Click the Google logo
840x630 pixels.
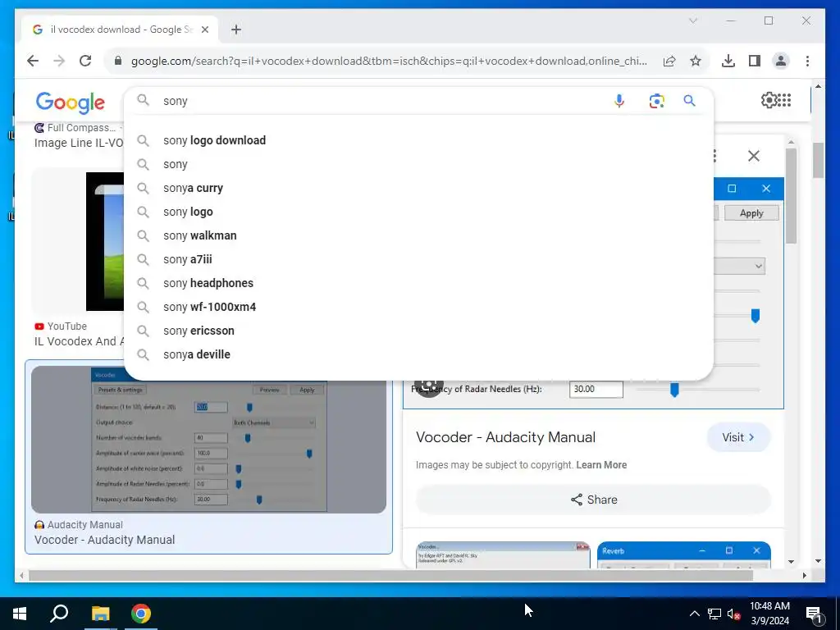pyautogui.click(x=71, y=103)
